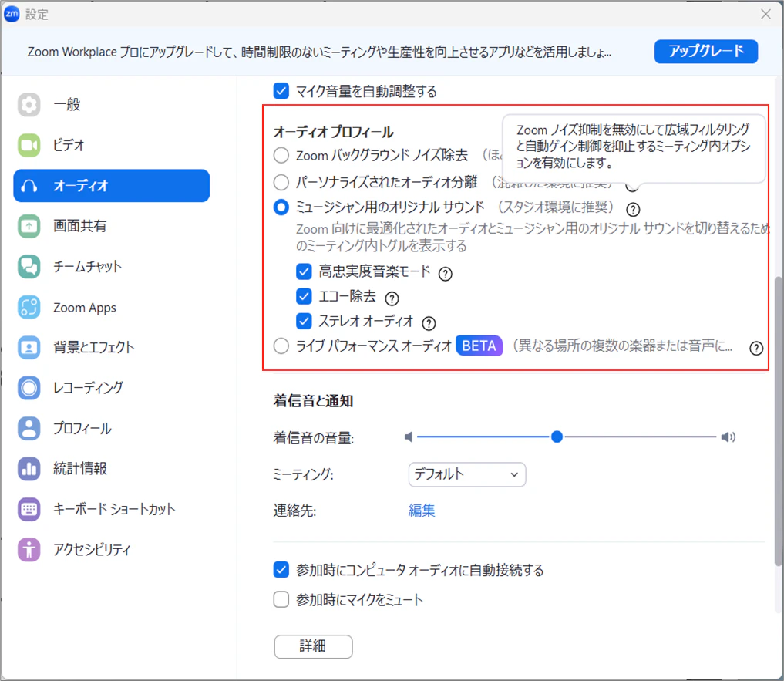Open 背景とエフェクト settings tab
This screenshot has height=681, width=784.
coord(112,347)
